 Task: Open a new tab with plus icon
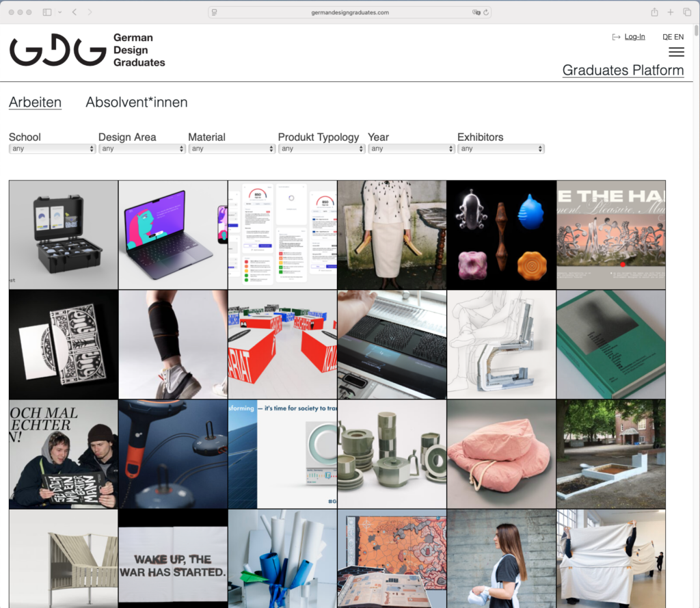(671, 12)
